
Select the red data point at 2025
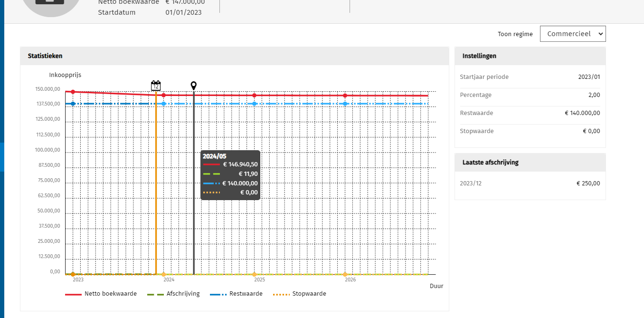[255, 95]
